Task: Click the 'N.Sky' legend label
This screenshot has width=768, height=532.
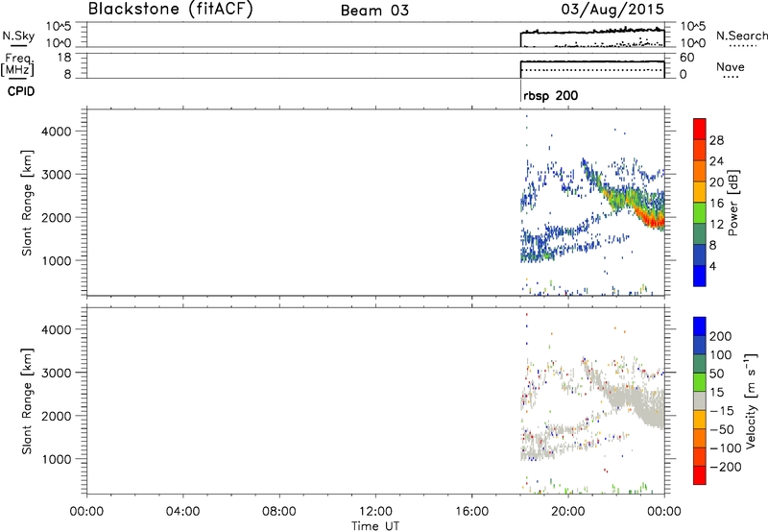Action: tap(18, 36)
